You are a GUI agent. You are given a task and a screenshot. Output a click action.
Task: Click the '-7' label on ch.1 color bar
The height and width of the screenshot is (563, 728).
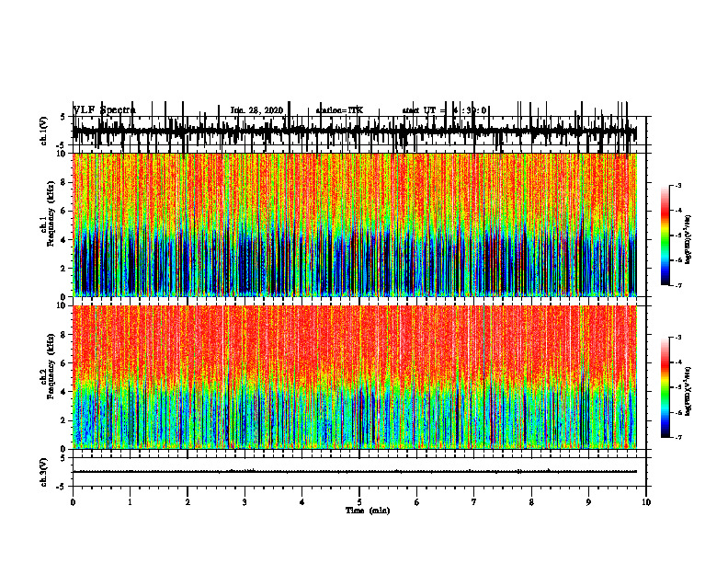(x=678, y=285)
